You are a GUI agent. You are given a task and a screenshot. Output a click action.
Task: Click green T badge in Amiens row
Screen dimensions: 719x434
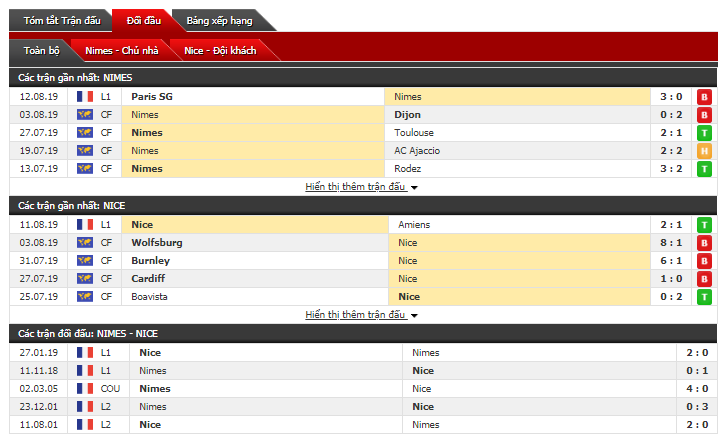704,225
